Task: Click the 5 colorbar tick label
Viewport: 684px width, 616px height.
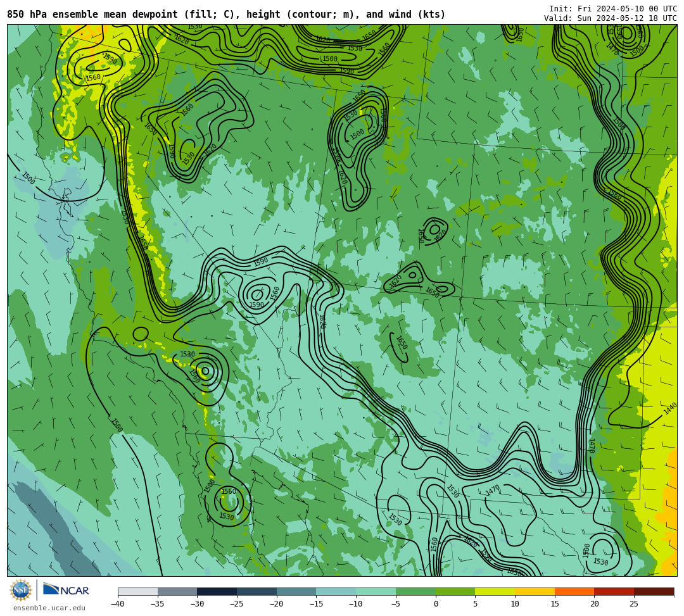Action: (476, 604)
